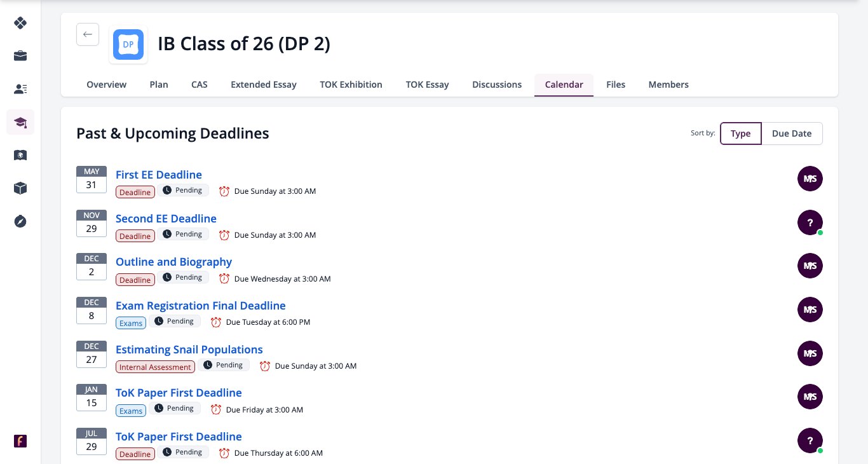Switch to the Extended Essay tab
The width and height of the screenshot is (868, 464).
(264, 85)
